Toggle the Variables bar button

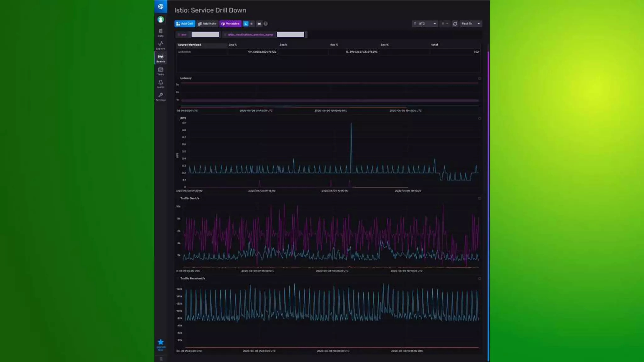(x=230, y=24)
